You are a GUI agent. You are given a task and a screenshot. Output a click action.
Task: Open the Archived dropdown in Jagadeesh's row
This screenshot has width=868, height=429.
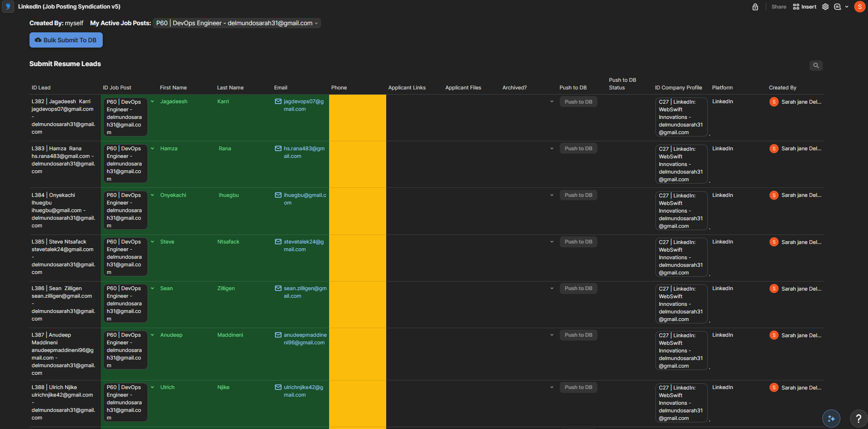[552, 102]
